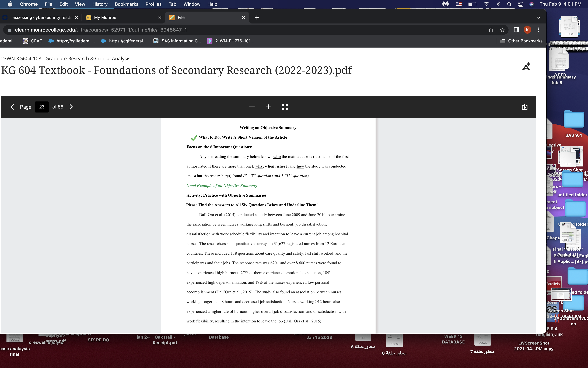Open the input source flag menu
588x368 pixels.
coord(459,4)
